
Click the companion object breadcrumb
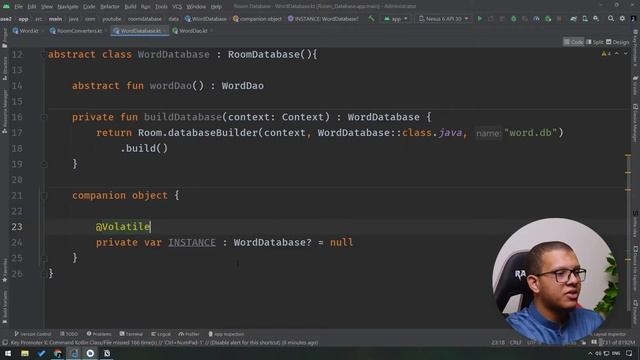click(x=257, y=19)
